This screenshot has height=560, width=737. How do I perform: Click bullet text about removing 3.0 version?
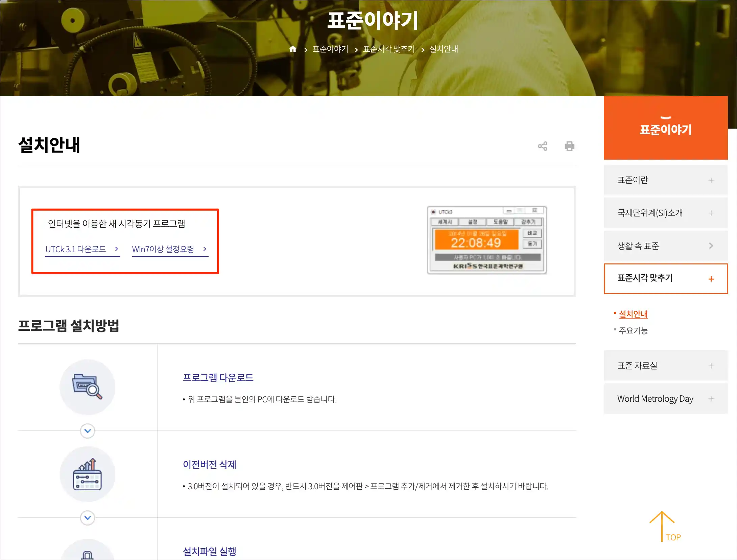click(x=368, y=486)
